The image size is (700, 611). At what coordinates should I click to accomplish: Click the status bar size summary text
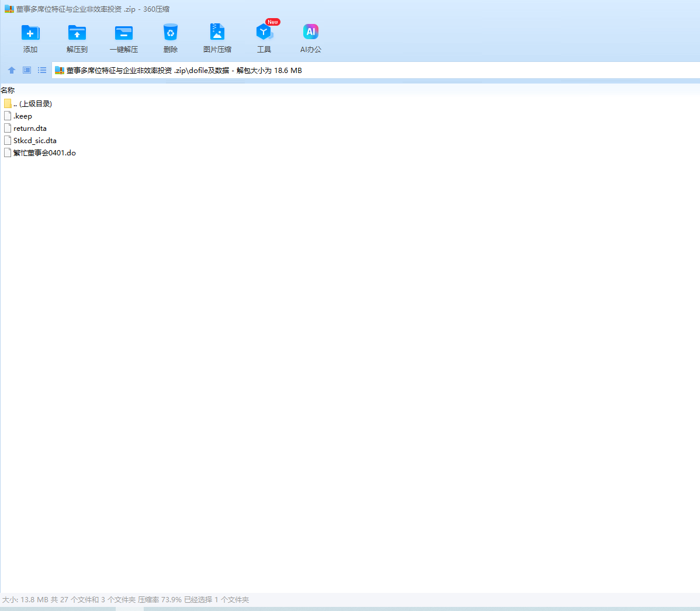coord(126,599)
